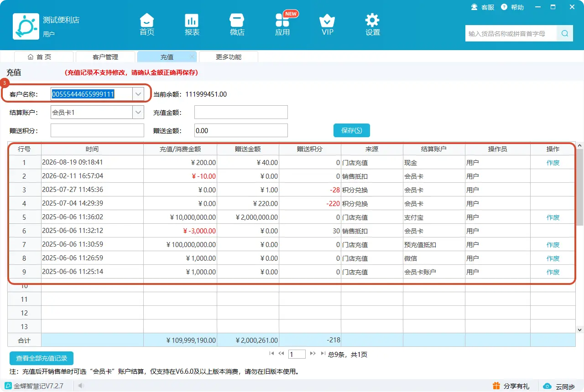Click the ¥-3,000.00 cell
Image resolution: width=584 pixels, height=392 pixels.
click(x=180, y=231)
